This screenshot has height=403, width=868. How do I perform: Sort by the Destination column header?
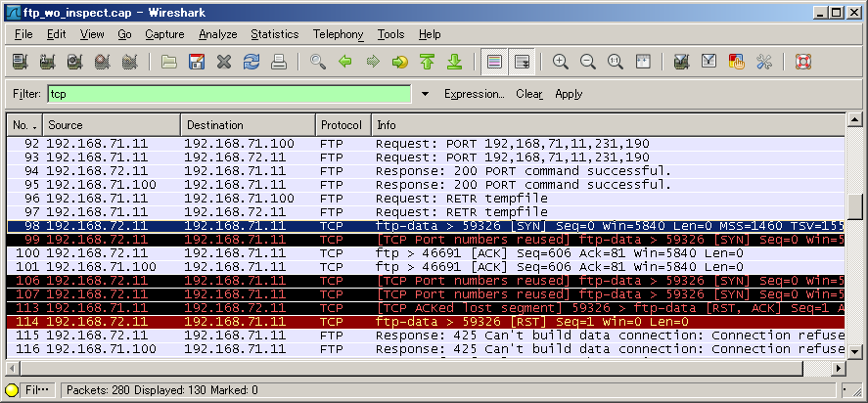tap(249, 125)
